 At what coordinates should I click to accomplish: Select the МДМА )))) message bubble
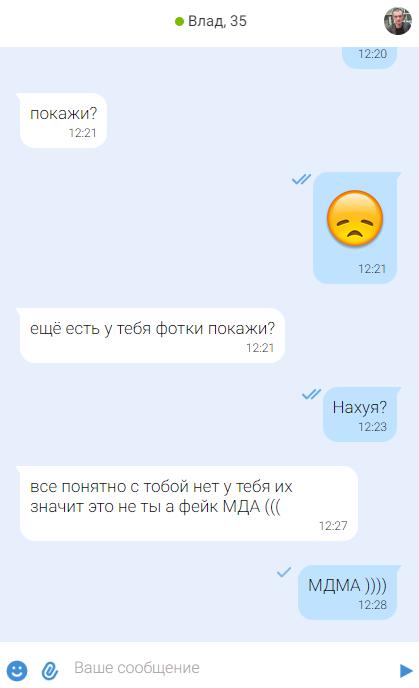point(348,592)
